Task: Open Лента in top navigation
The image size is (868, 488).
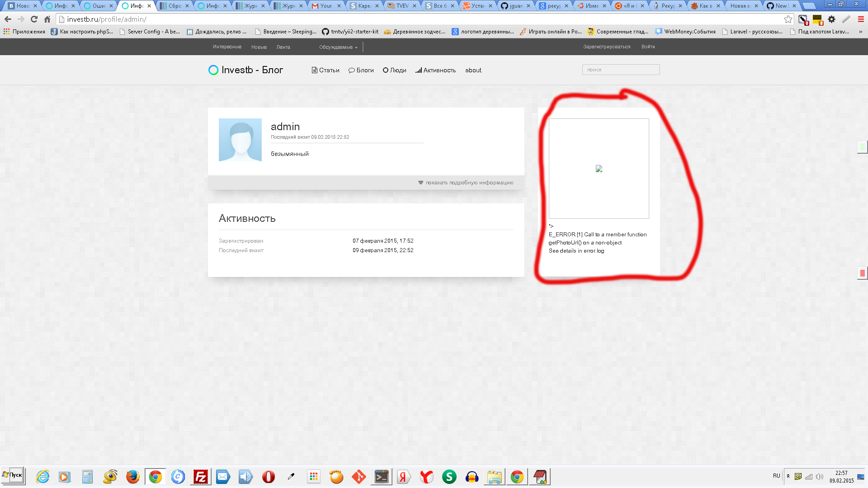Action: tap(283, 47)
